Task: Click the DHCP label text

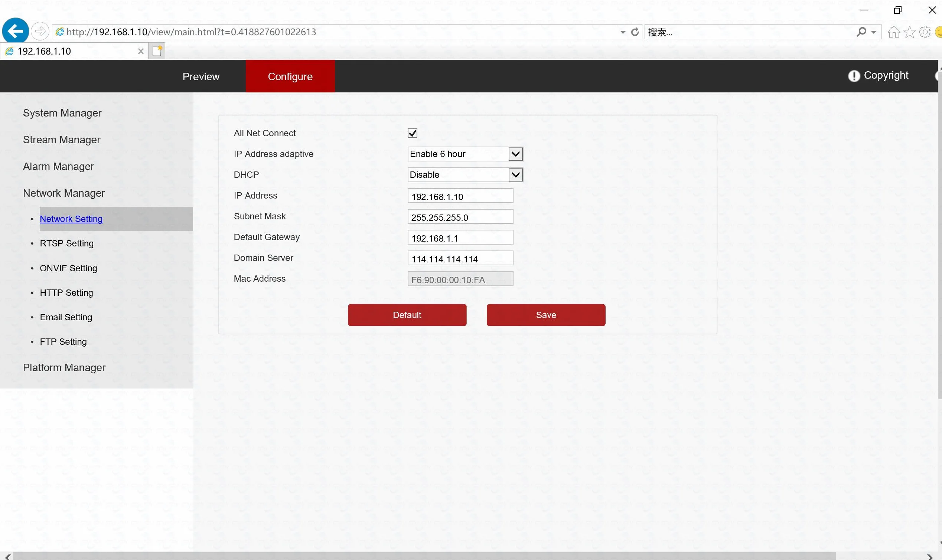Action: coord(246,175)
